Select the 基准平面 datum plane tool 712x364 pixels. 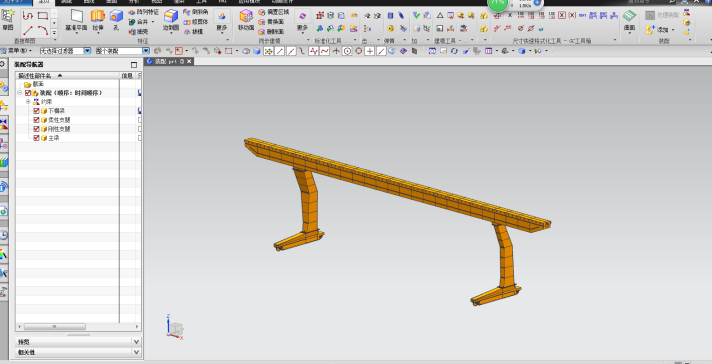click(x=76, y=20)
